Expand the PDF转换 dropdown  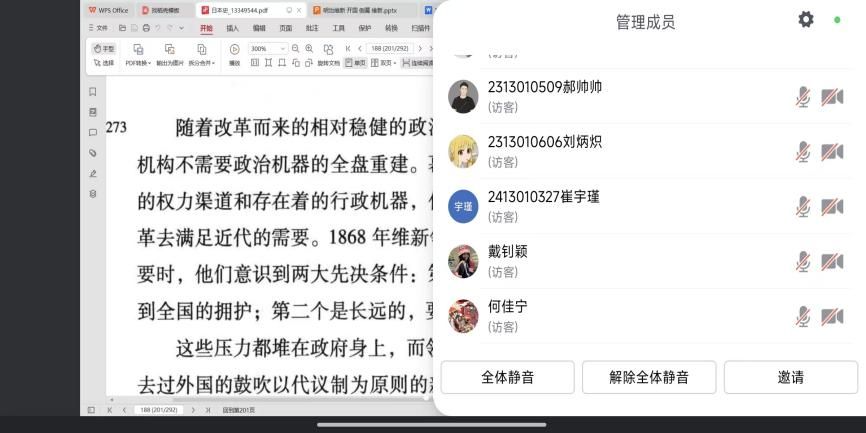pos(137,62)
